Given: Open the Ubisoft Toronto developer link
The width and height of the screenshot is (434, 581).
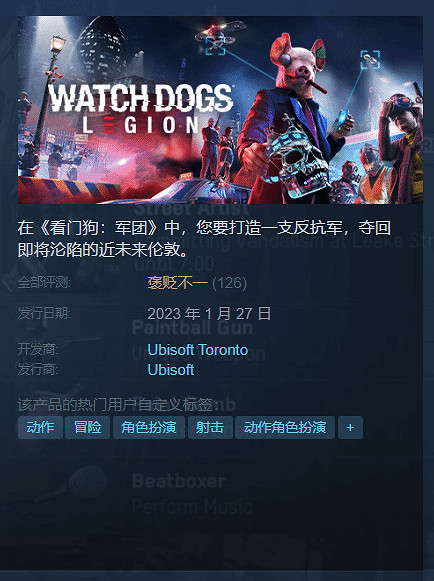Looking at the screenshot, I should 198,350.
